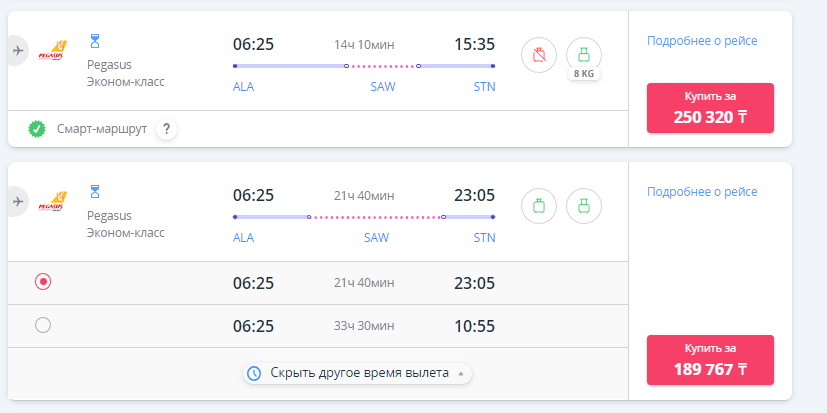Click the Pegasus logo on the 250 320 flight
The width and height of the screenshot is (827, 413).
[51, 51]
